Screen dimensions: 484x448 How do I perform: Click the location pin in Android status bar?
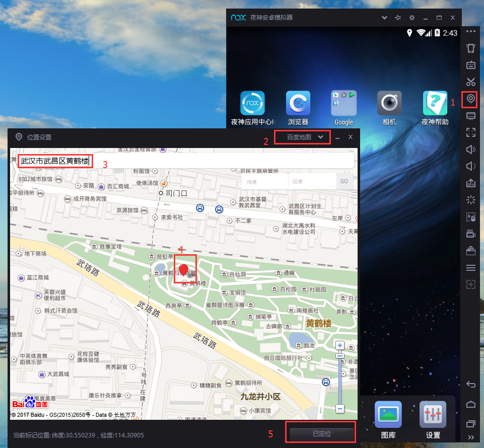[409, 33]
